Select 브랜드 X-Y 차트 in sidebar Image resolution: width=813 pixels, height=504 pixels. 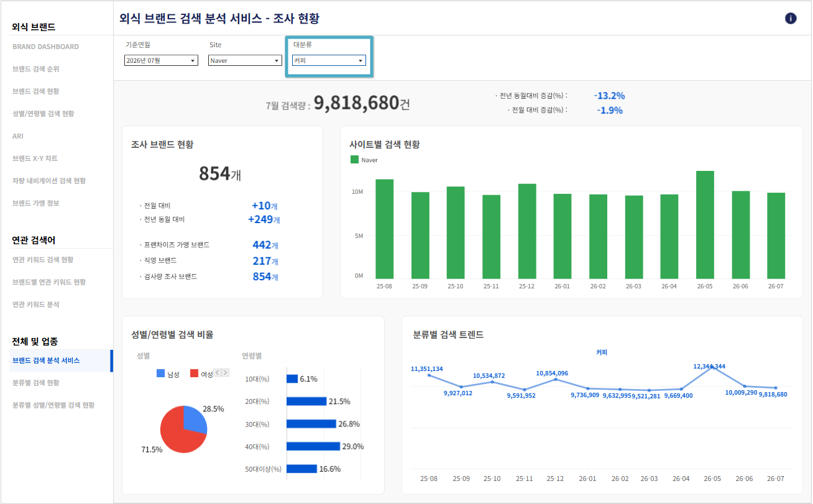35,158
